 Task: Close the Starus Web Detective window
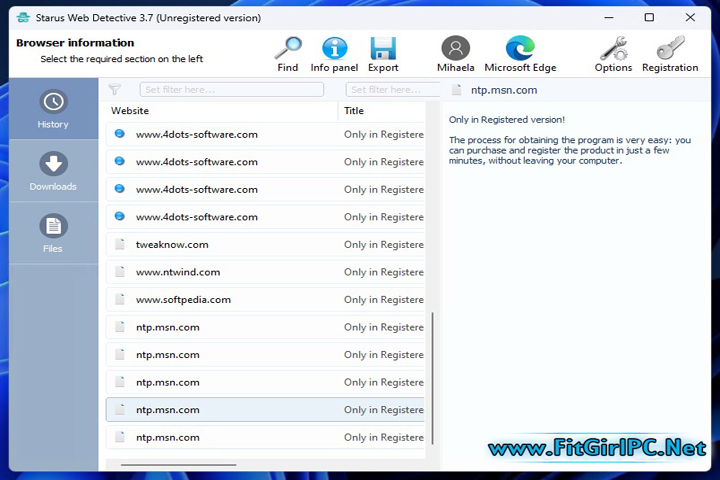(690, 17)
